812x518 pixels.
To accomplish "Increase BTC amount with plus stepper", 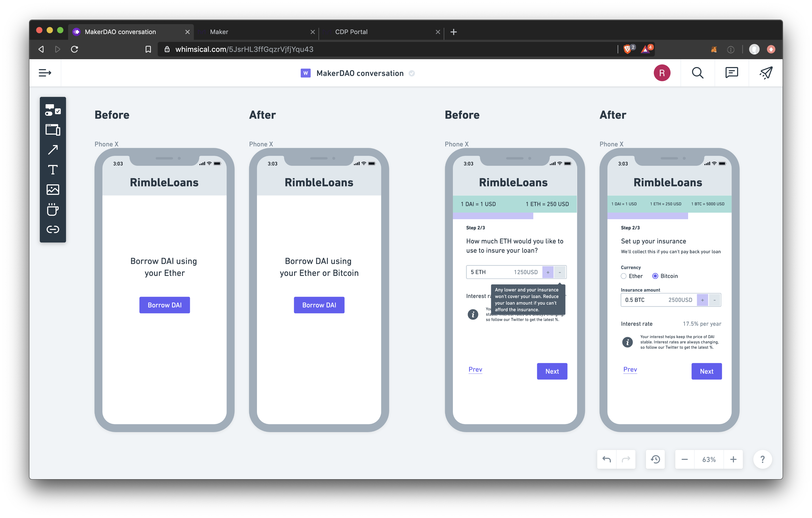I will pyautogui.click(x=702, y=300).
